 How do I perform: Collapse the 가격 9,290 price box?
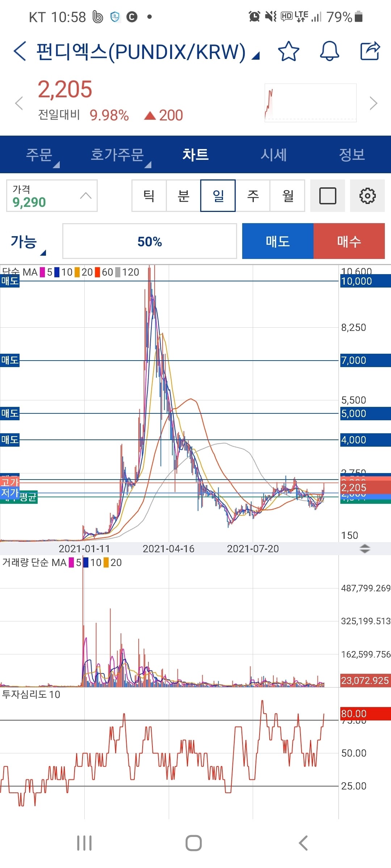coord(86,196)
